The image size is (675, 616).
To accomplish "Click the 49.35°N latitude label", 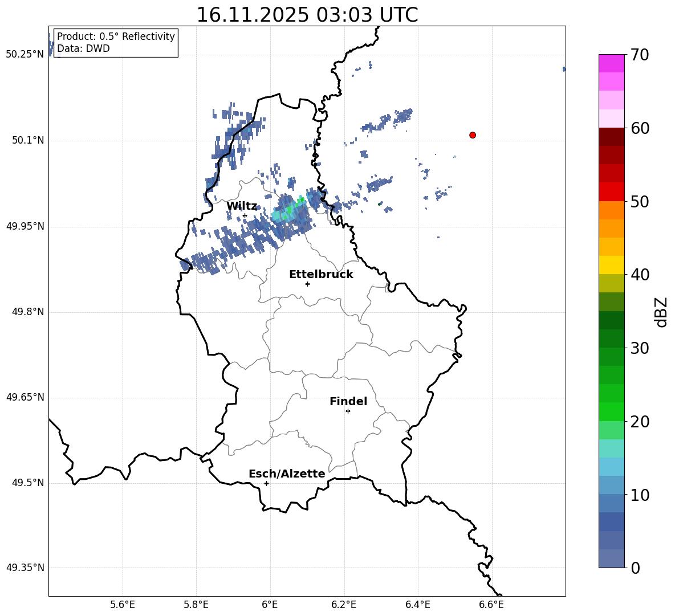I will click(x=25, y=568).
